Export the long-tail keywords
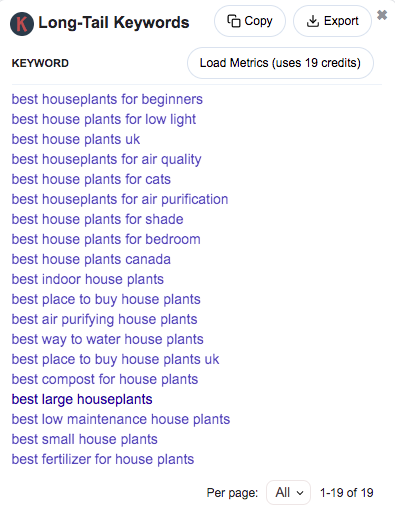The height and width of the screenshot is (510, 395). click(332, 21)
